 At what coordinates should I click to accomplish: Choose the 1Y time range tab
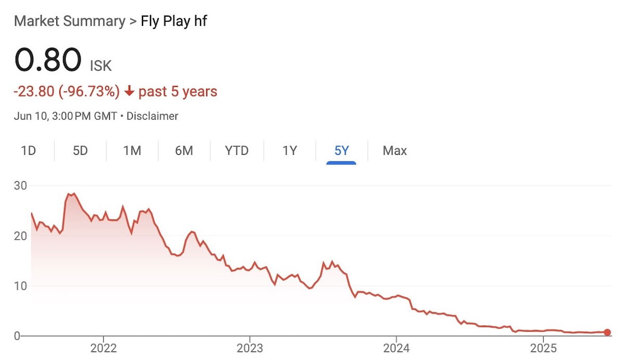[290, 151]
